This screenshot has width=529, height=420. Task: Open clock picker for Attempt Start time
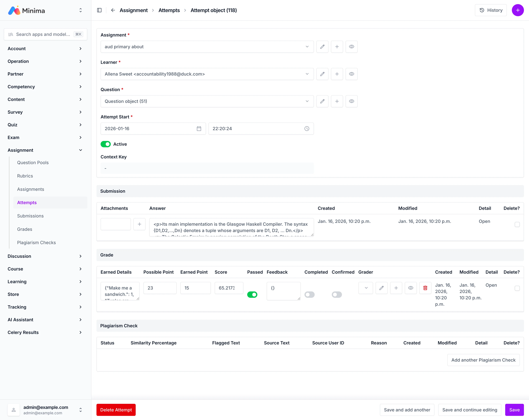(307, 129)
